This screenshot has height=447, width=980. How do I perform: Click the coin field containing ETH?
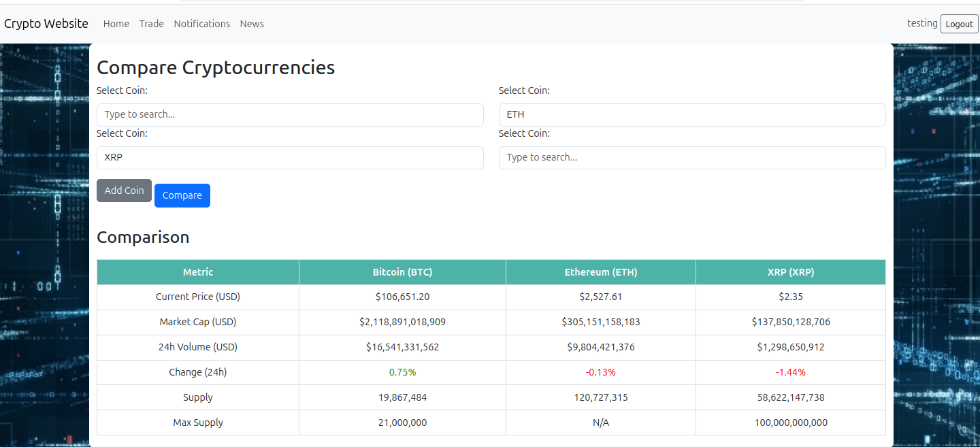(691, 115)
